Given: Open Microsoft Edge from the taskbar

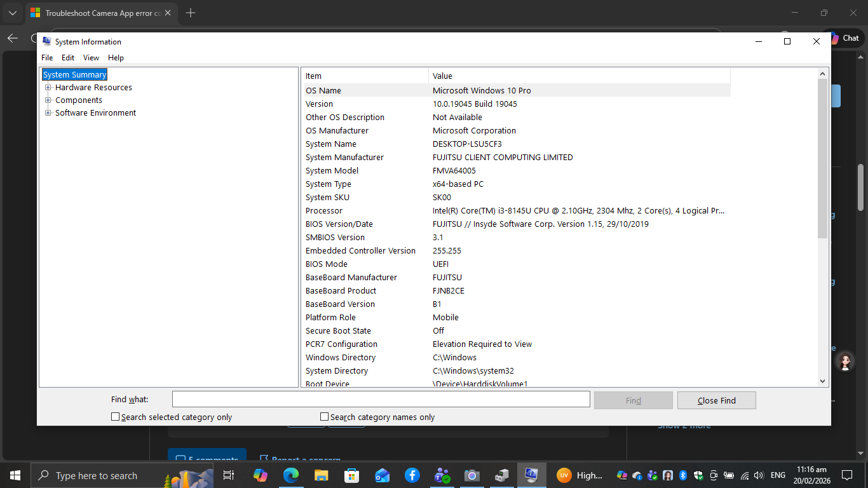Looking at the screenshot, I should pos(291,475).
